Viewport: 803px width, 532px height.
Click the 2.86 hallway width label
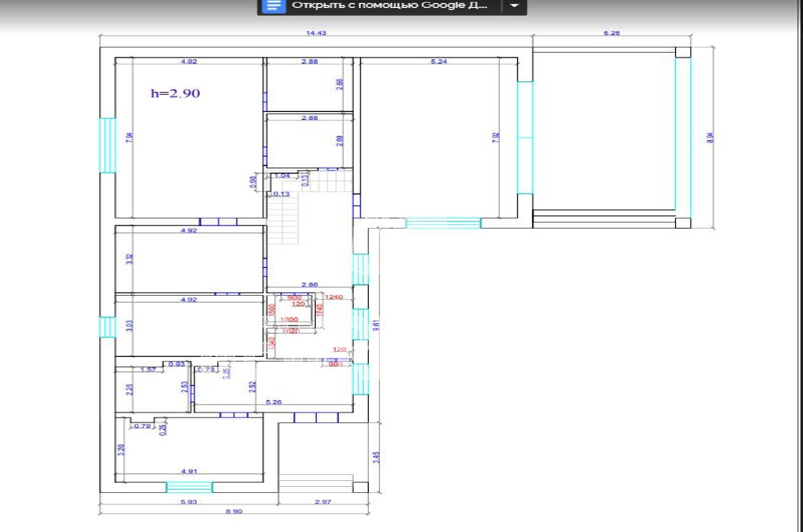click(x=310, y=285)
